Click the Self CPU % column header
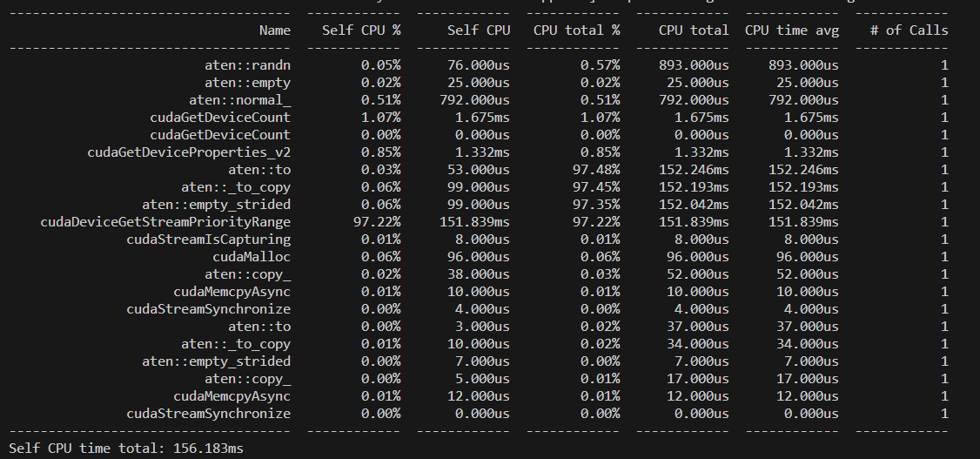Image resolution: width=980 pixels, height=459 pixels. tap(361, 30)
